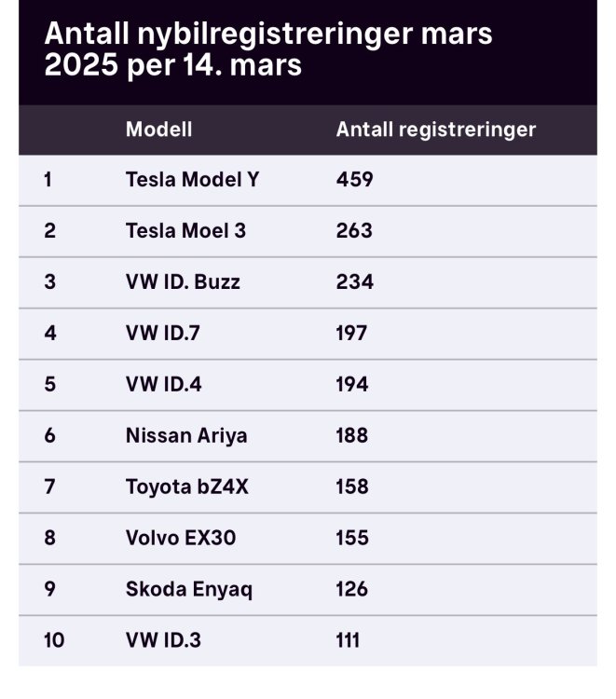Select the Volvo EX30 cell

point(182,538)
